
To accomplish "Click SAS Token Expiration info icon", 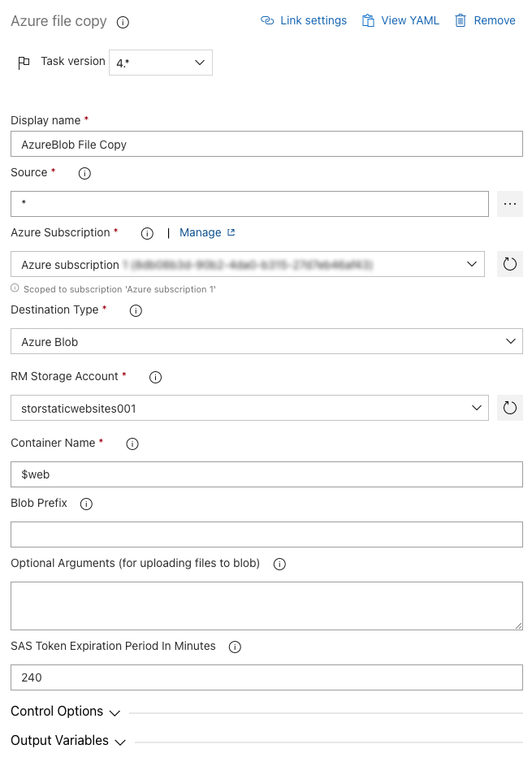I will click(x=236, y=647).
